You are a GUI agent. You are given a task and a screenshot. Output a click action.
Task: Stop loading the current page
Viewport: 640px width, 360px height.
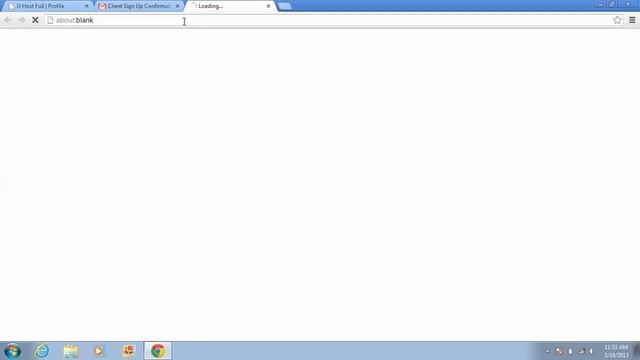(x=35, y=20)
